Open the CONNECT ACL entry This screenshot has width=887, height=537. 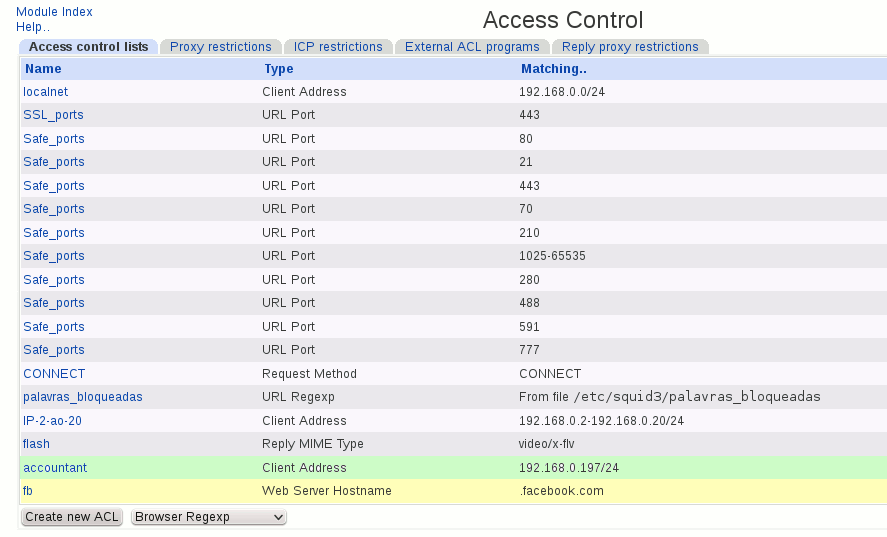click(x=52, y=374)
